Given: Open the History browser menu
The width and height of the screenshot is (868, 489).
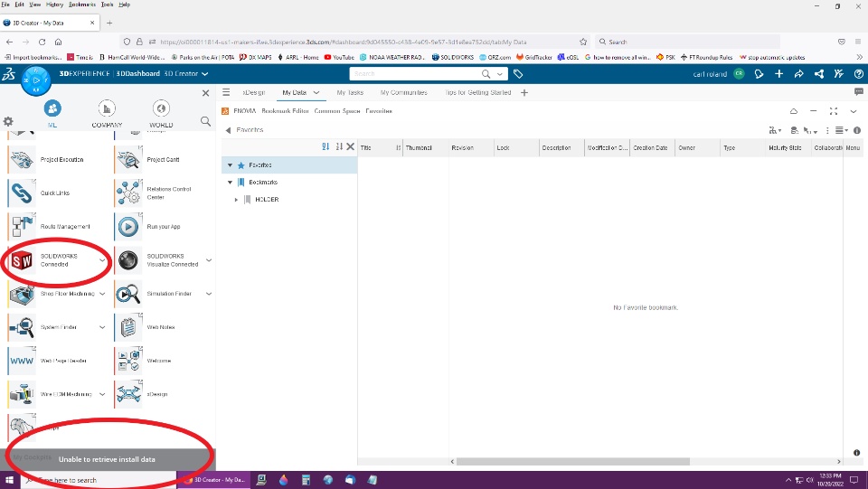Looking at the screenshot, I should pyautogui.click(x=54, y=5).
